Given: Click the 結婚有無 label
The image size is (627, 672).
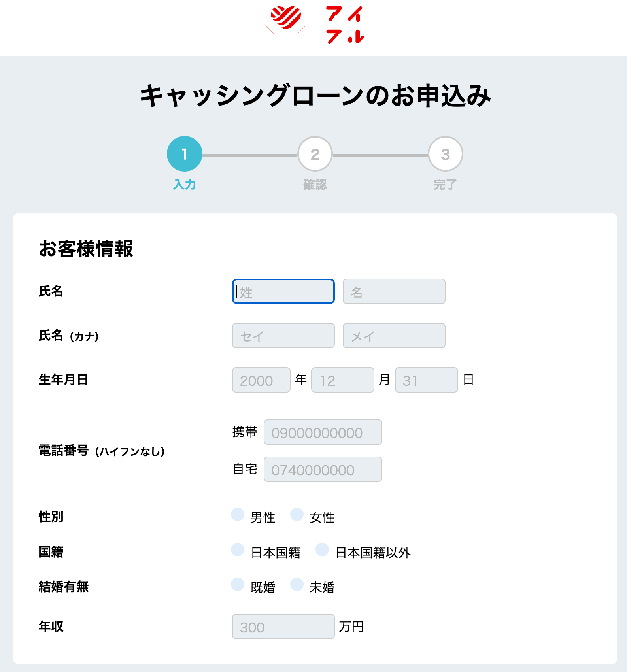Looking at the screenshot, I should pyautogui.click(x=64, y=587).
